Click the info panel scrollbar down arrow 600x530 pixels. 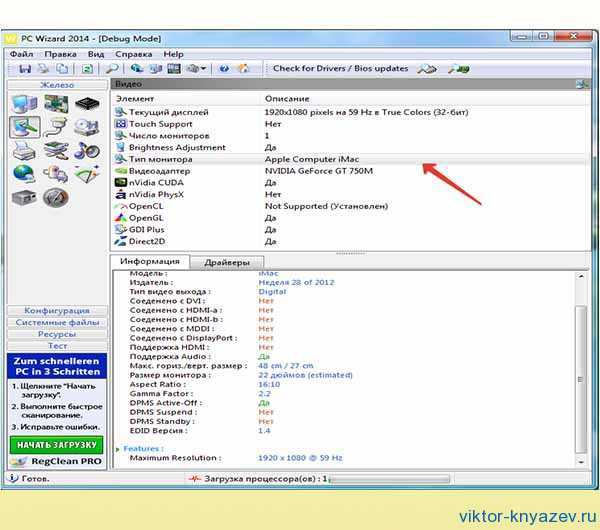pos(581,462)
